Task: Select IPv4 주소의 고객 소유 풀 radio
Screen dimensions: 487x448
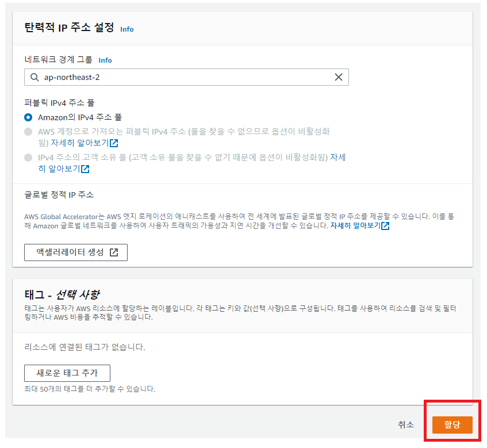Action: point(28,158)
